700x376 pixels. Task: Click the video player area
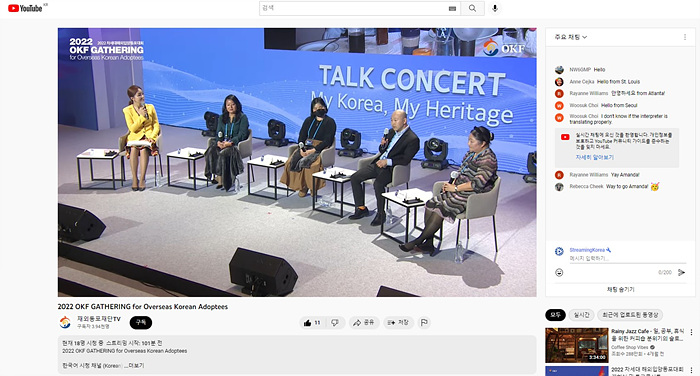(297, 163)
